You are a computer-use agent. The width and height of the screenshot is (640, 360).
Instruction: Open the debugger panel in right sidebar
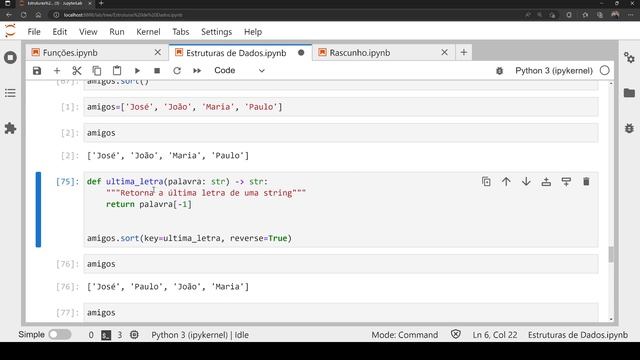(629, 128)
